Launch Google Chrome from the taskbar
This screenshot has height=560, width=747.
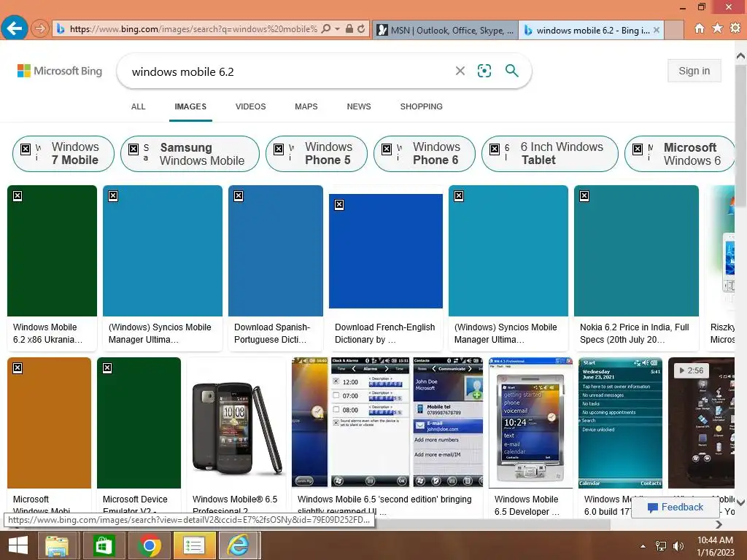click(x=149, y=545)
